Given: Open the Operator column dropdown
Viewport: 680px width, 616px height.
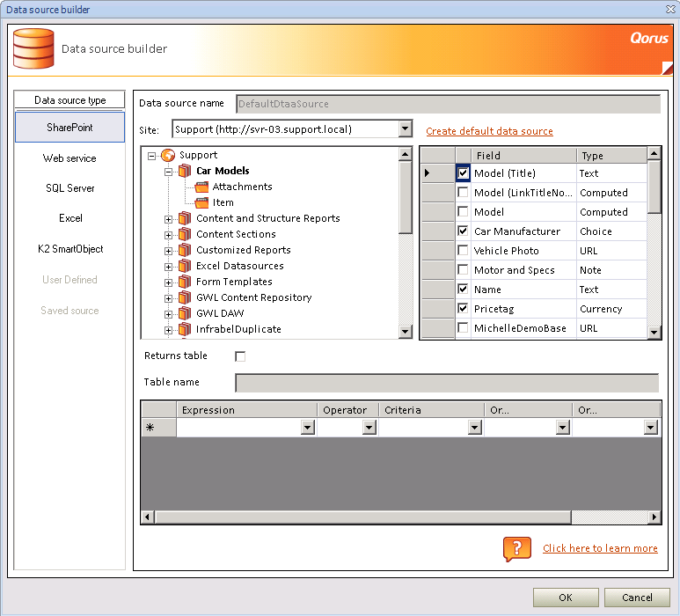Looking at the screenshot, I should click(x=369, y=428).
